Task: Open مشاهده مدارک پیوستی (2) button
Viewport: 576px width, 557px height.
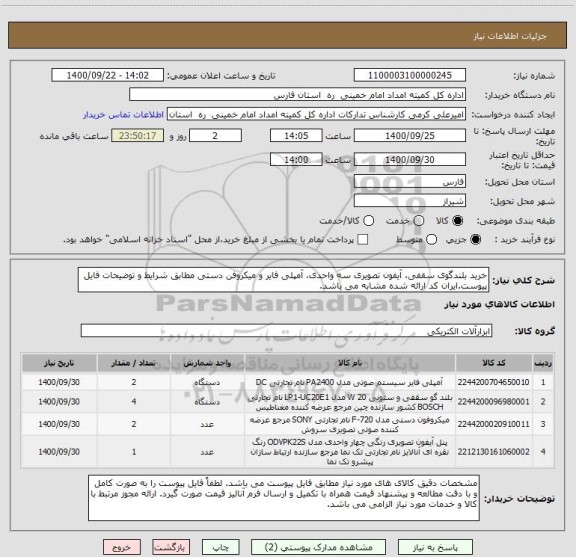Action: [x=318, y=547]
